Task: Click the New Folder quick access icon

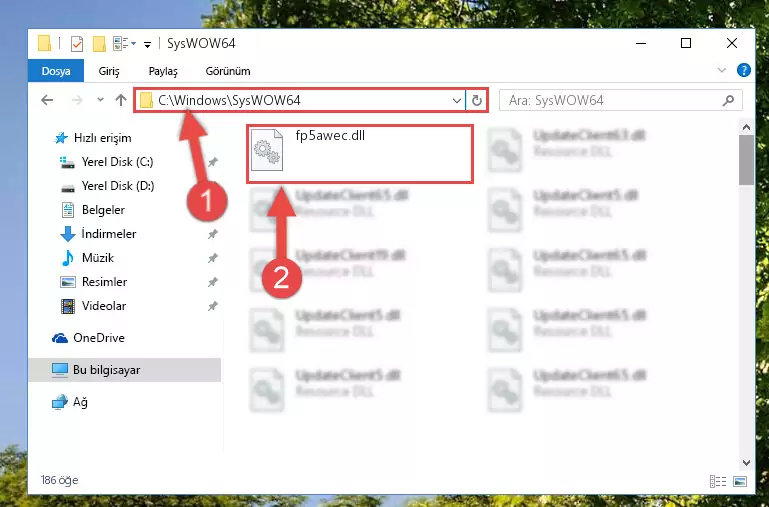Action: (x=99, y=44)
